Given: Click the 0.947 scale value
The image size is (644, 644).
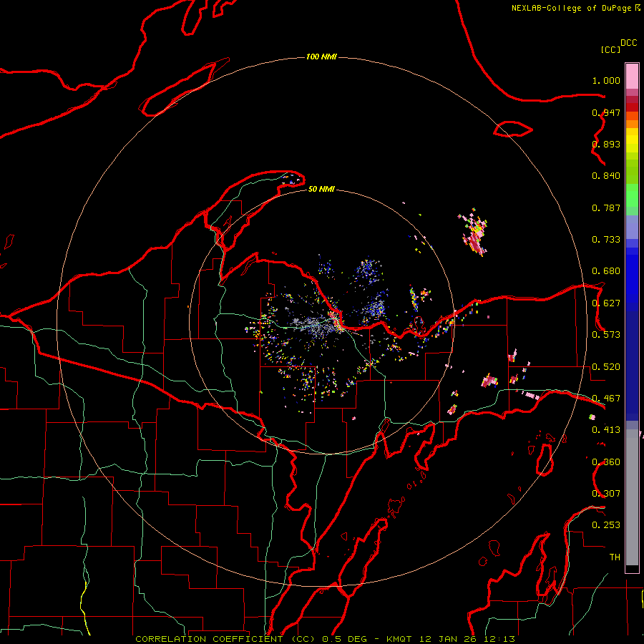Looking at the screenshot, I should 606,112.
